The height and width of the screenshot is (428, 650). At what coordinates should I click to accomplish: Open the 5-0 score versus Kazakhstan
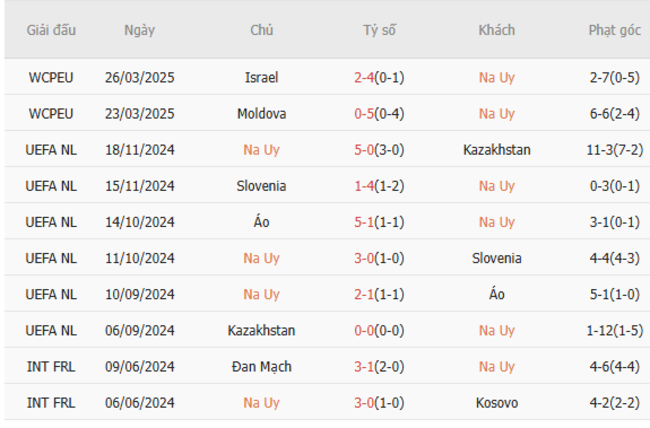365,150
